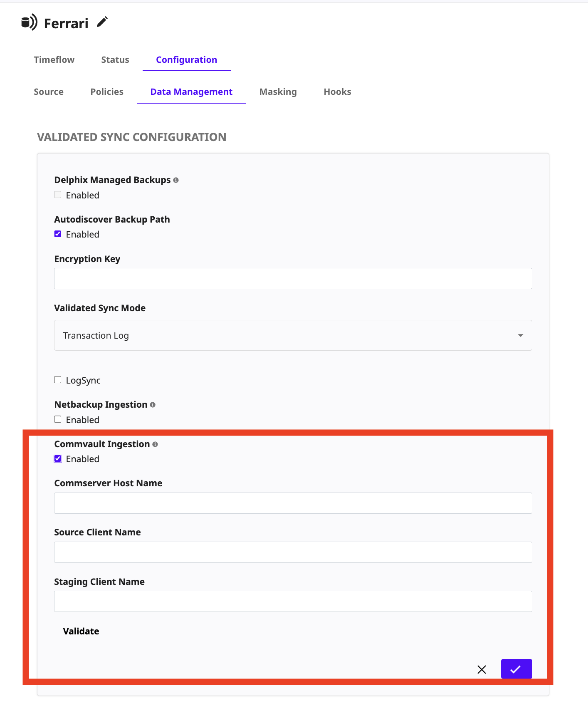Select the Hooks tab
This screenshot has height=728, width=588.
pos(337,92)
